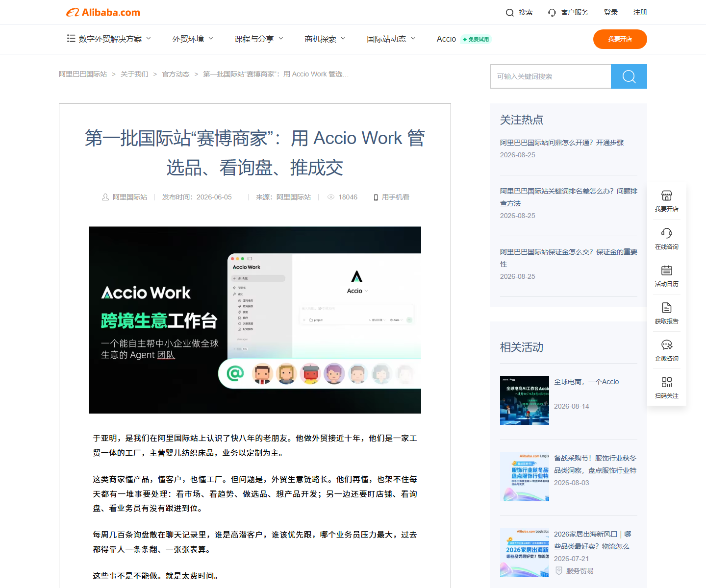Click 注册 in the top header
This screenshot has width=706, height=588.
[640, 12]
